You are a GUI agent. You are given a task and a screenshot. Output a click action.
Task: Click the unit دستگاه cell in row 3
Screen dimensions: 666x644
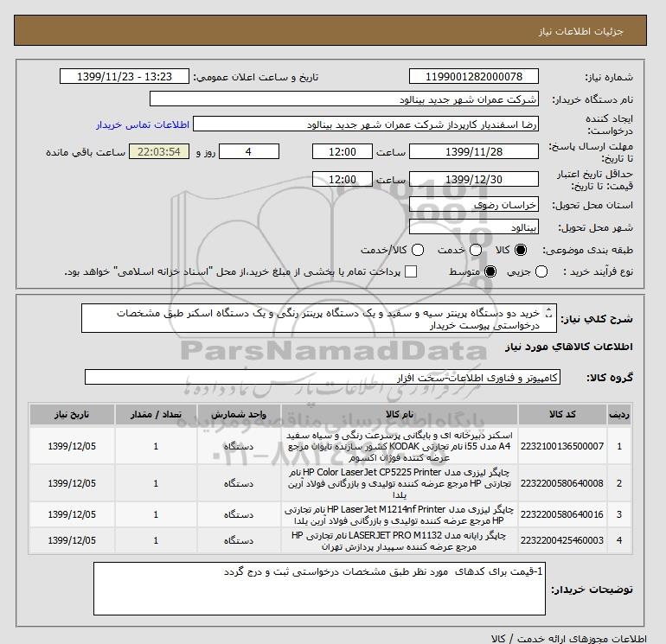point(239,514)
